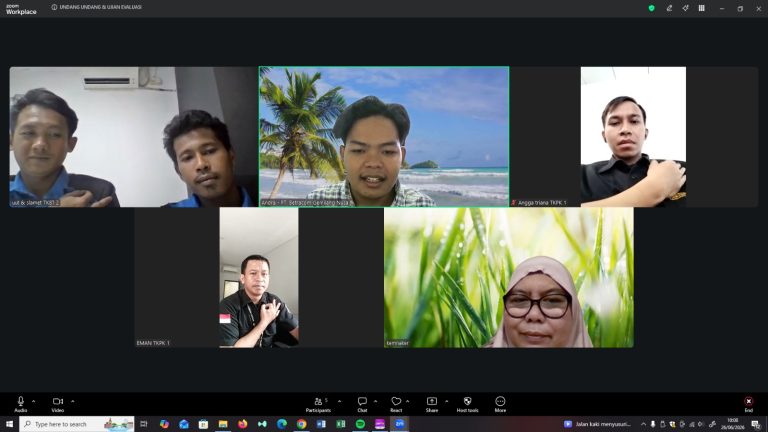Expand the audio options caret

pyautogui.click(x=33, y=401)
